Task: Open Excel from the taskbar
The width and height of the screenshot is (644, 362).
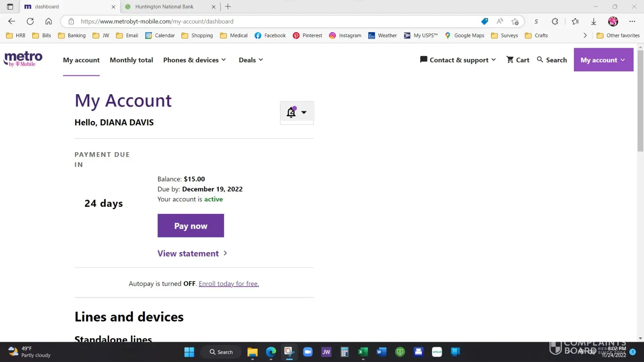Action: (x=363, y=352)
